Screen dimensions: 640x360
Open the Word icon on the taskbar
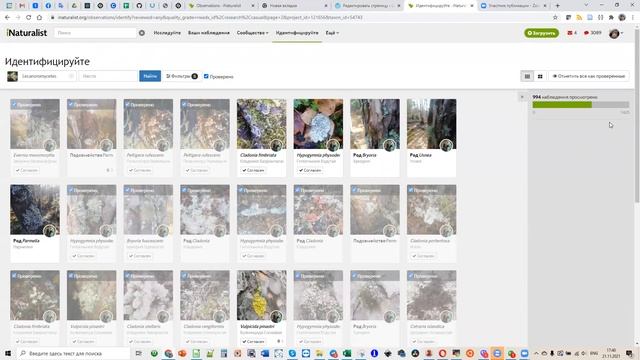(x=265, y=353)
